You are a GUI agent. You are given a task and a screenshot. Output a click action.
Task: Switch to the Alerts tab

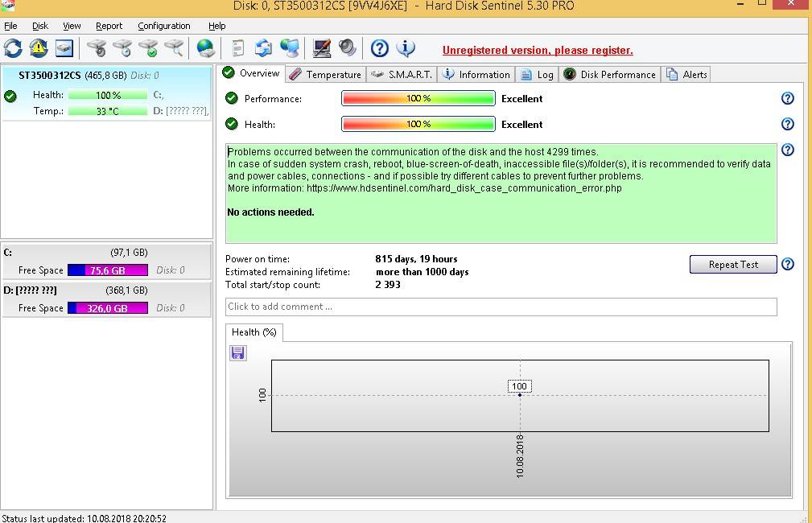[686, 75]
